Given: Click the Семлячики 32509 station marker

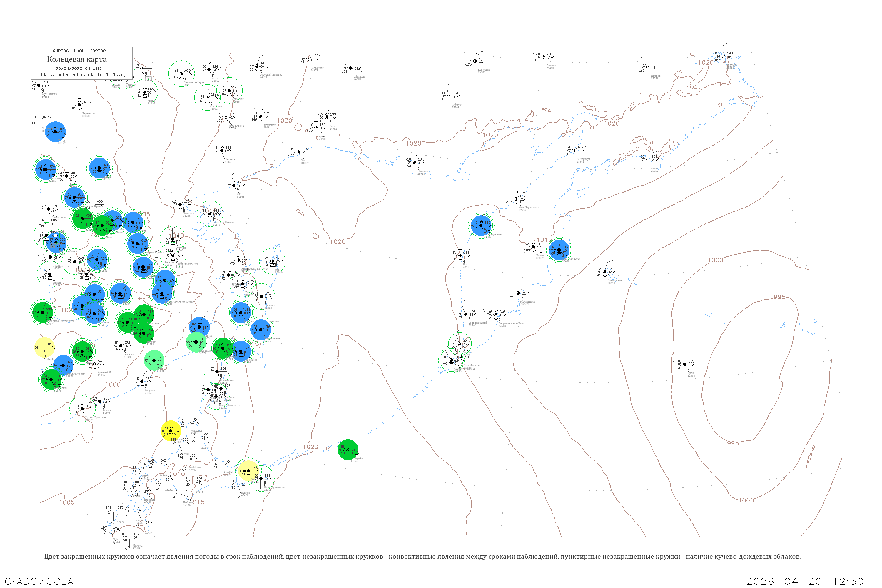Looking at the screenshot, I should (x=518, y=293).
